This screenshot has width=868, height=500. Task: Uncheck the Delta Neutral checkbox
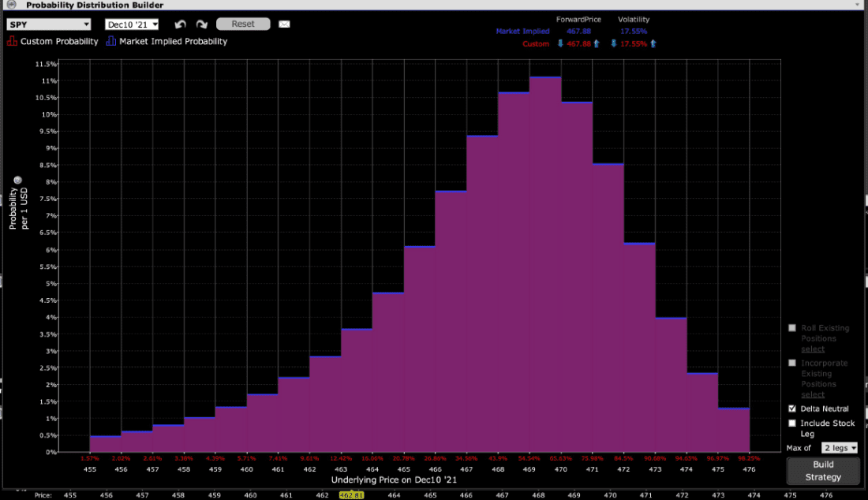[791, 409]
